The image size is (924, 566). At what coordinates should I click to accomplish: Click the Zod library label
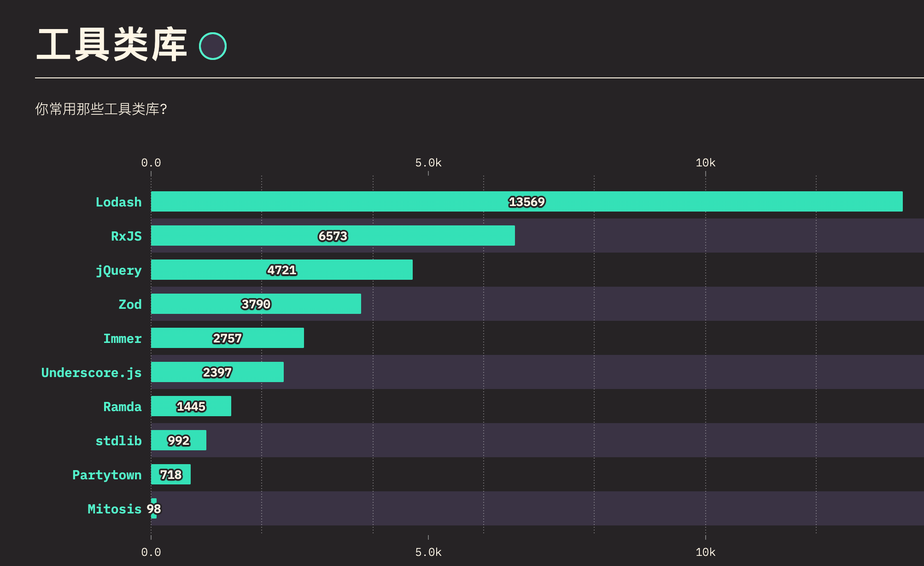point(130,304)
